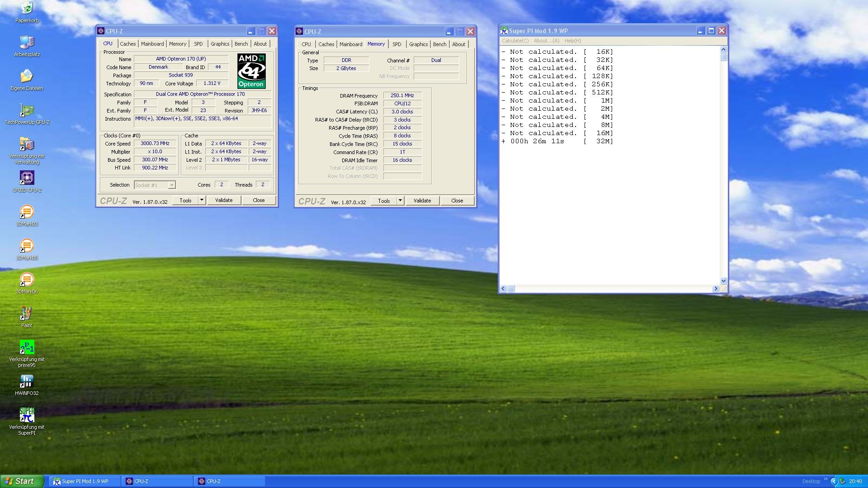Screen dimensions: 868x488
Task: Open the Help(H) menu in Super PI
Action: (x=572, y=41)
